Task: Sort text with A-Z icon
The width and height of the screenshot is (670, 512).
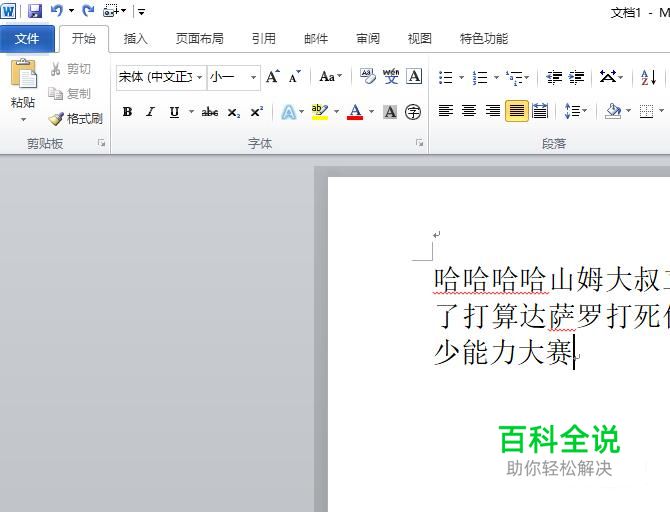Action: tap(648, 77)
